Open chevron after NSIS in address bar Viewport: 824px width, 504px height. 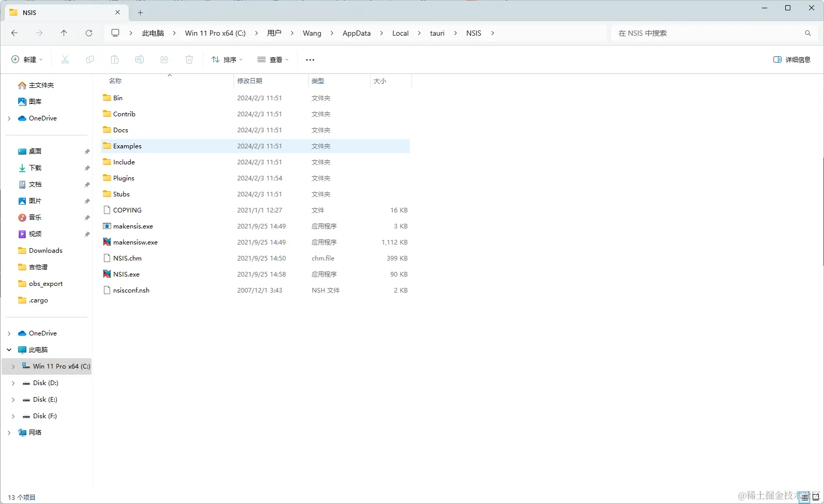pyautogui.click(x=493, y=33)
